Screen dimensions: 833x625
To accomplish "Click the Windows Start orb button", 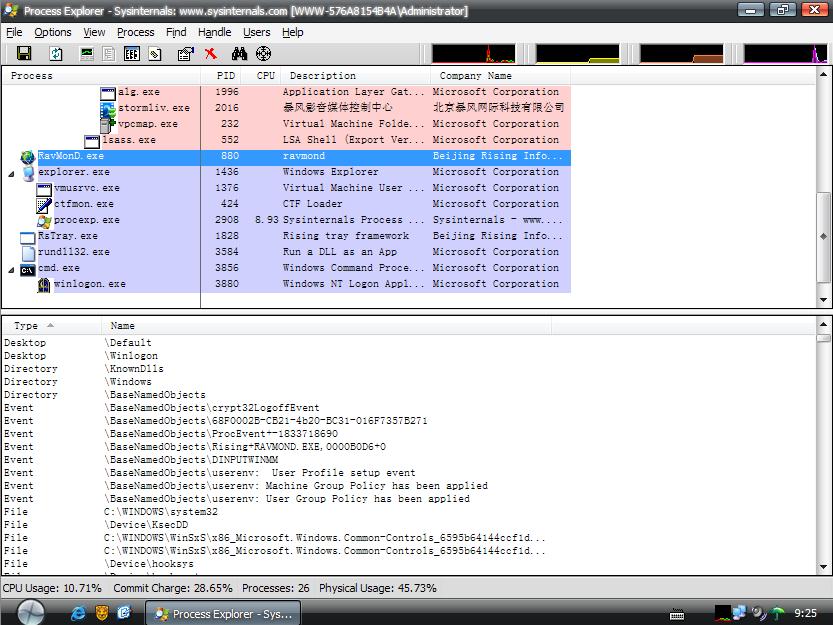I will pyautogui.click(x=31, y=611).
